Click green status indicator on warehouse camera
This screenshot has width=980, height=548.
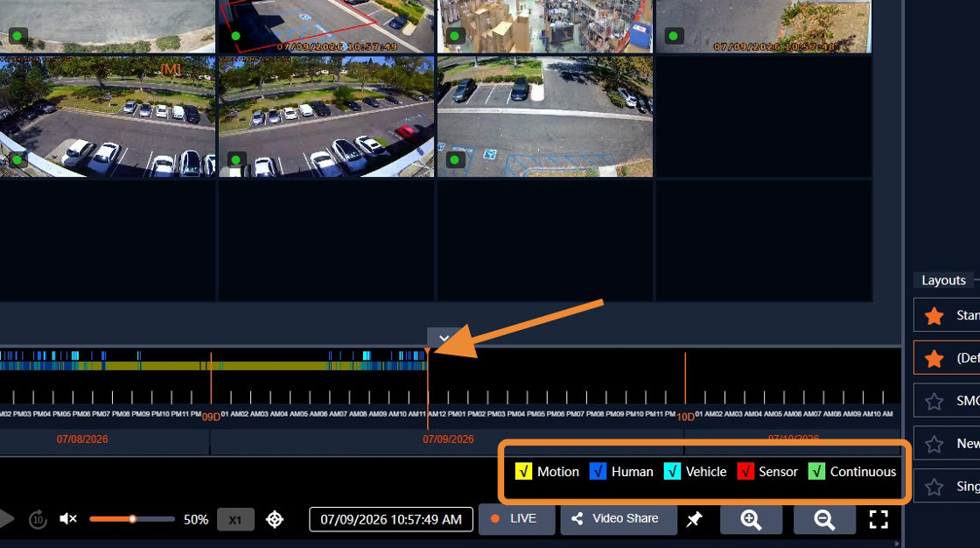tap(454, 36)
